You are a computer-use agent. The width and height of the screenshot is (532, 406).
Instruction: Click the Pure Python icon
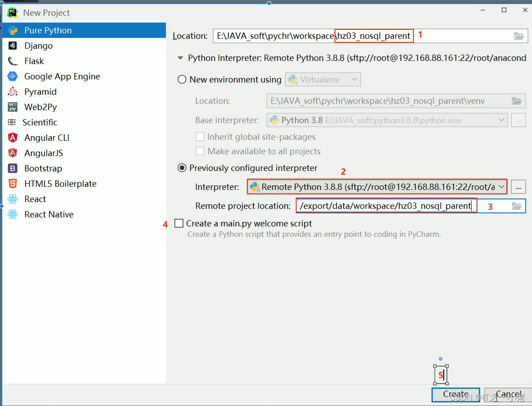13,30
